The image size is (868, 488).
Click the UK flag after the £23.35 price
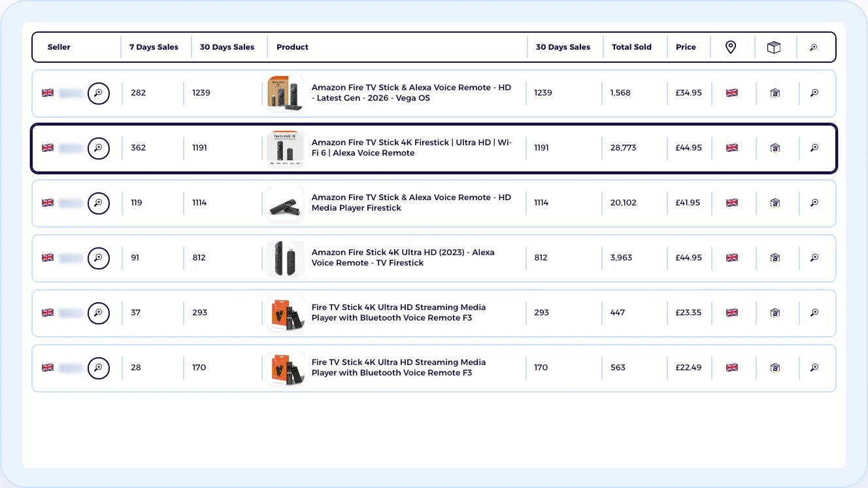[x=732, y=313]
